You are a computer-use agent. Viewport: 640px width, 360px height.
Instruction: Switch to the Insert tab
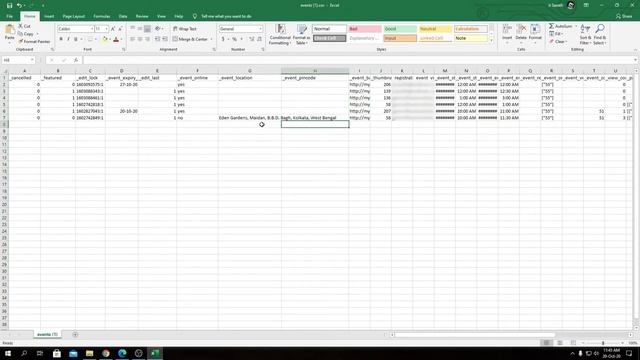(49, 16)
